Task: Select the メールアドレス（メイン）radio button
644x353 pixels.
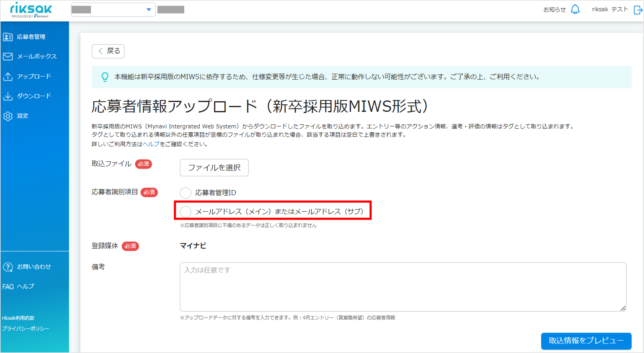Action: (x=185, y=211)
